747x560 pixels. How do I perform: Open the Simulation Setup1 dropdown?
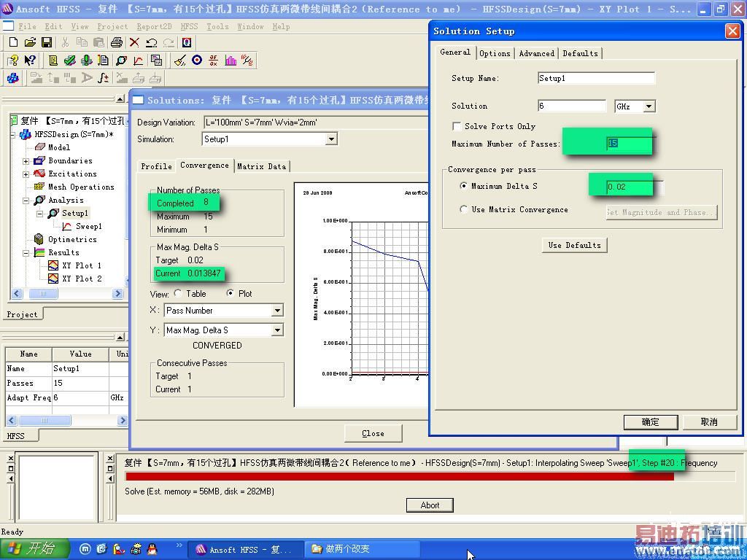(x=332, y=139)
